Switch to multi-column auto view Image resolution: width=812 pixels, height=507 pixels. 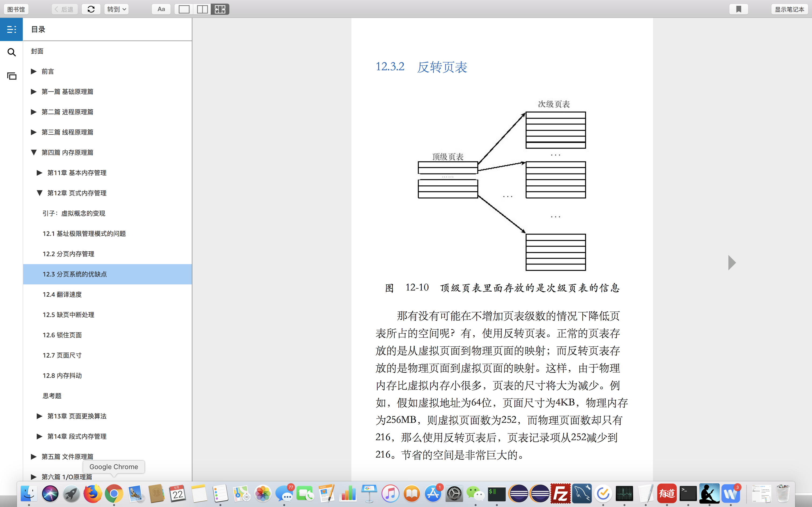pyautogui.click(x=220, y=9)
